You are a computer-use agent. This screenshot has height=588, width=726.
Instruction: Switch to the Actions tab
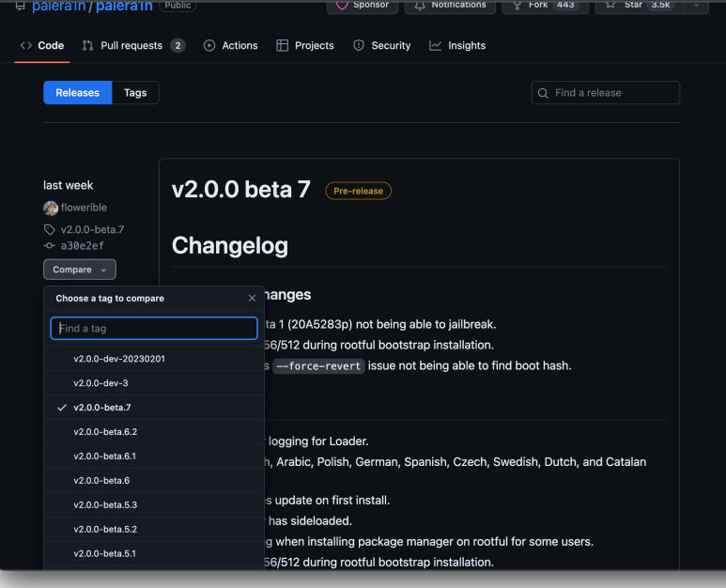231,45
